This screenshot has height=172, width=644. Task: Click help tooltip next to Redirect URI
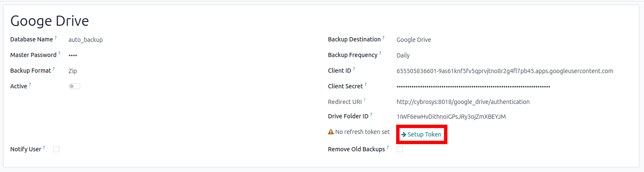pyautogui.click(x=364, y=101)
